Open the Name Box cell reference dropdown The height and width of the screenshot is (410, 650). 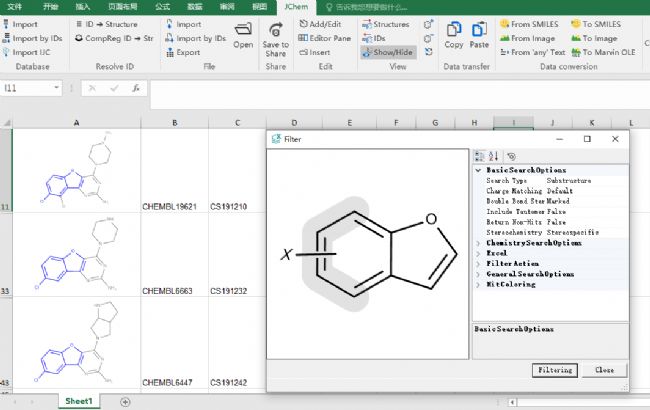pos(58,88)
